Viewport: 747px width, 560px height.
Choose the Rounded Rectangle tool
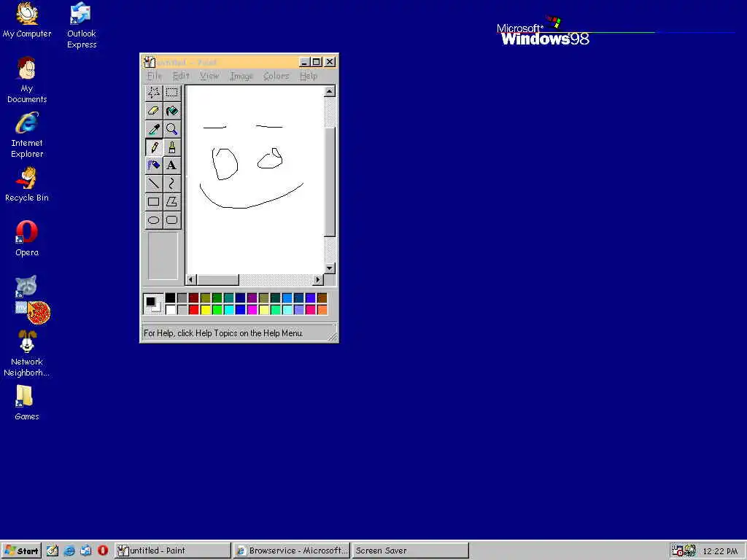(171, 219)
